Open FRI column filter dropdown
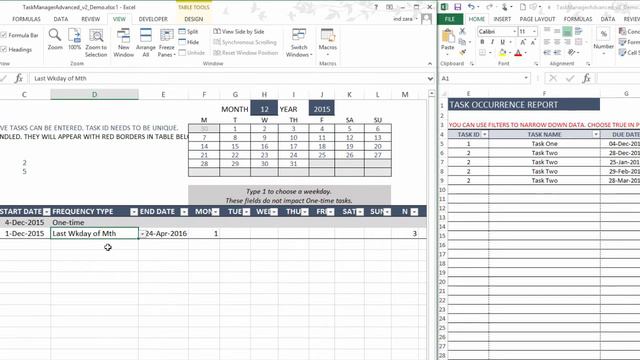This screenshot has width=640, height=360. [331, 212]
